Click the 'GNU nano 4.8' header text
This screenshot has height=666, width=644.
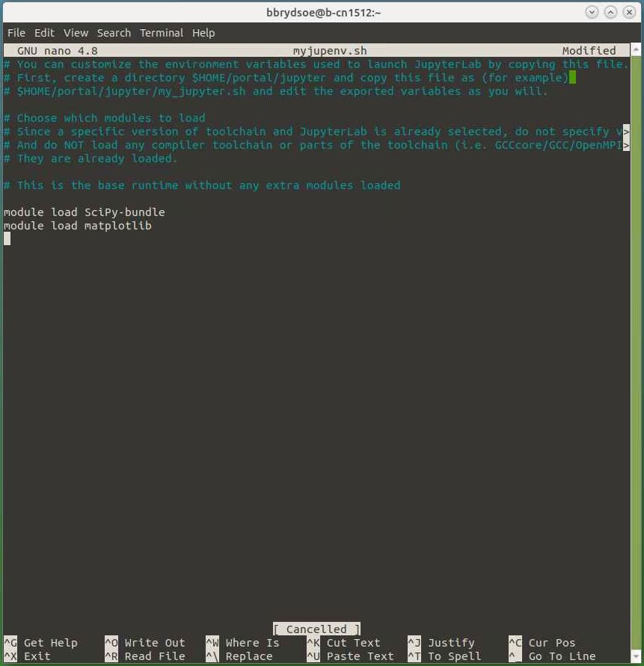pyautogui.click(x=58, y=51)
